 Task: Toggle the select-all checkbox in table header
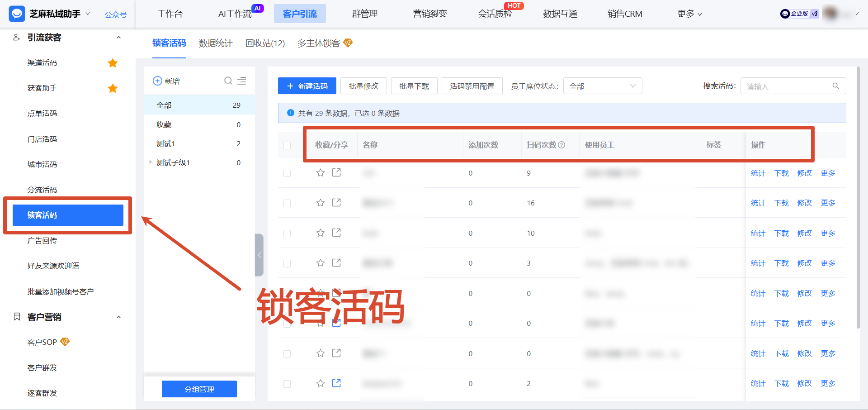(x=287, y=145)
